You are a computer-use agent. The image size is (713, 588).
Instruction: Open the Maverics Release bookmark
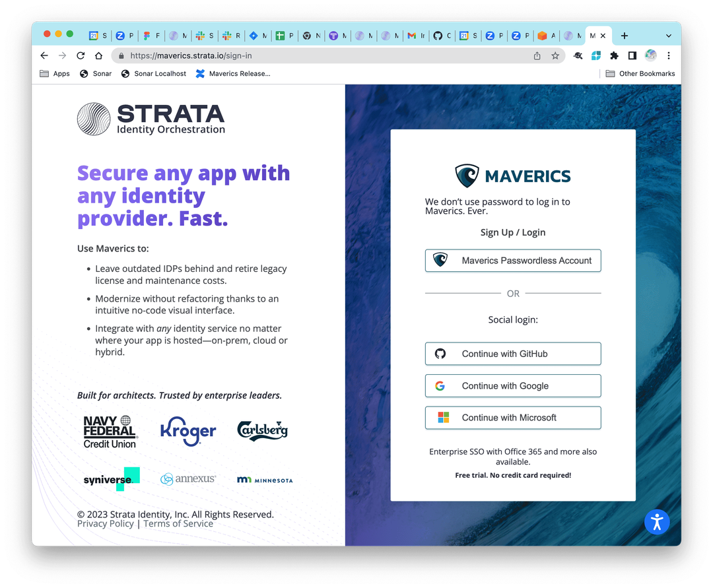(233, 74)
